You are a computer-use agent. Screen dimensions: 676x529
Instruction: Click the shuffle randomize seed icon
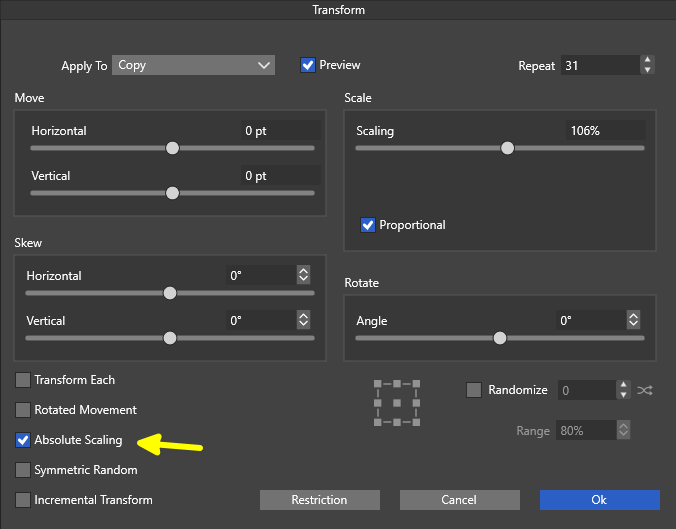tap(645, 391)
